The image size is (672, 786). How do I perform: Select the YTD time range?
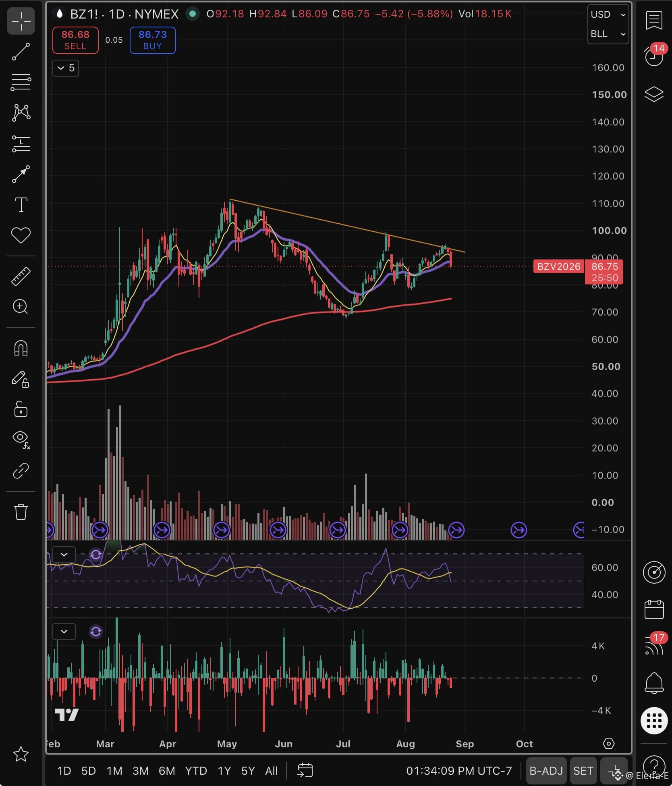coord(196,771)
